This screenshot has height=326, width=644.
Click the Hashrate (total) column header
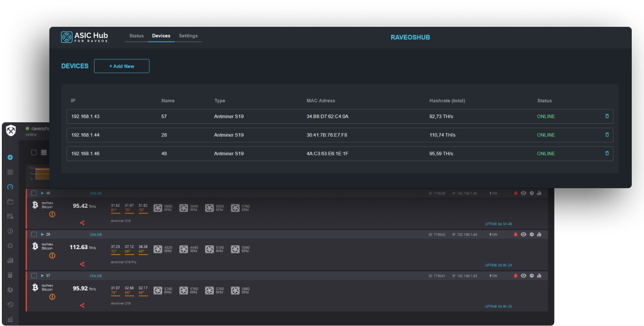click(447, 100)
